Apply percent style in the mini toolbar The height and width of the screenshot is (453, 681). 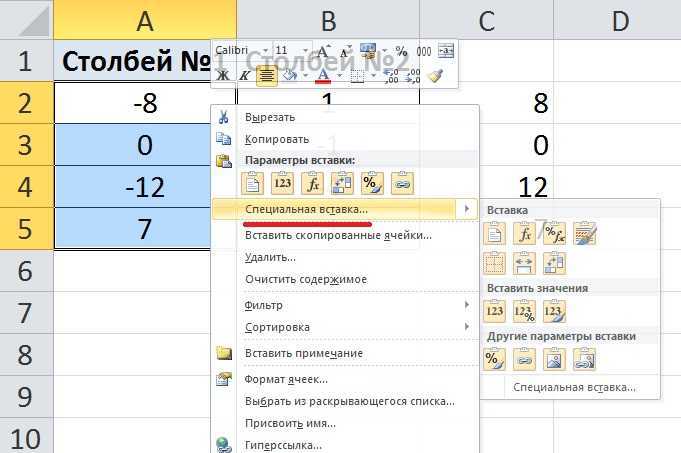tap(402, 52)
